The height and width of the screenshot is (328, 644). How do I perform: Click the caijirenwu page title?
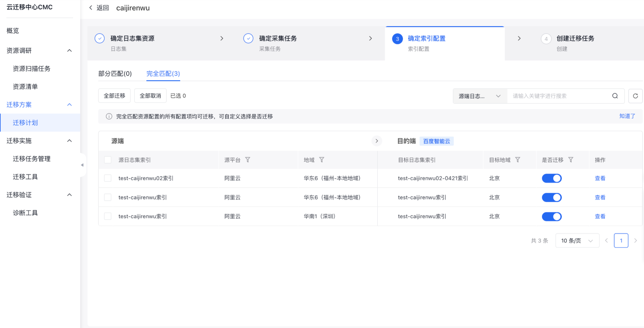[133, 8]
